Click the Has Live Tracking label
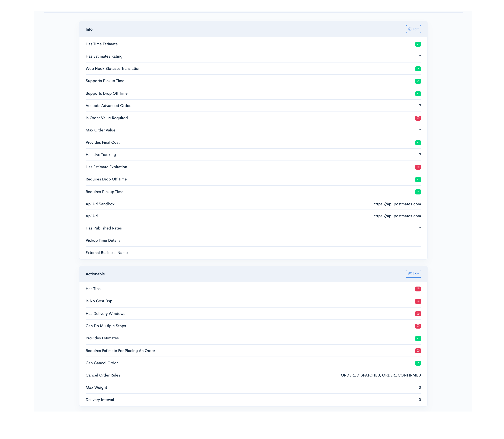Screen dimensions: 504x439 pos(101,155)
